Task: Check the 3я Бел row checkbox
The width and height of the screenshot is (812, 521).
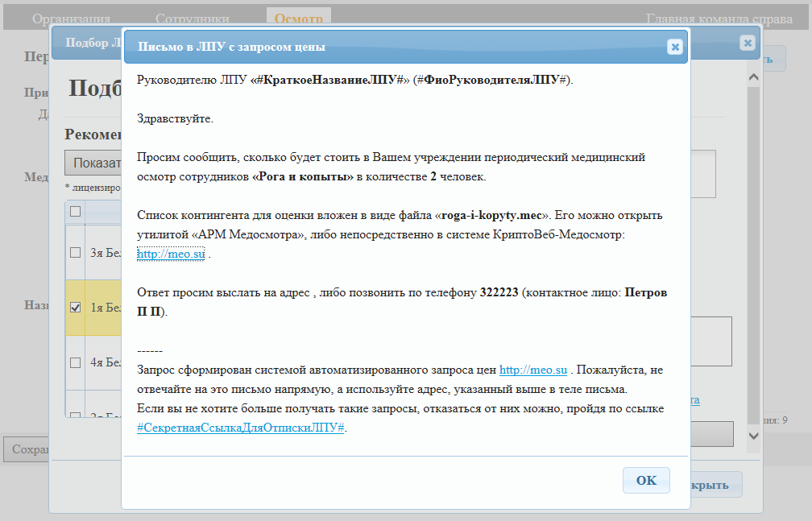Action: [76, 253]
